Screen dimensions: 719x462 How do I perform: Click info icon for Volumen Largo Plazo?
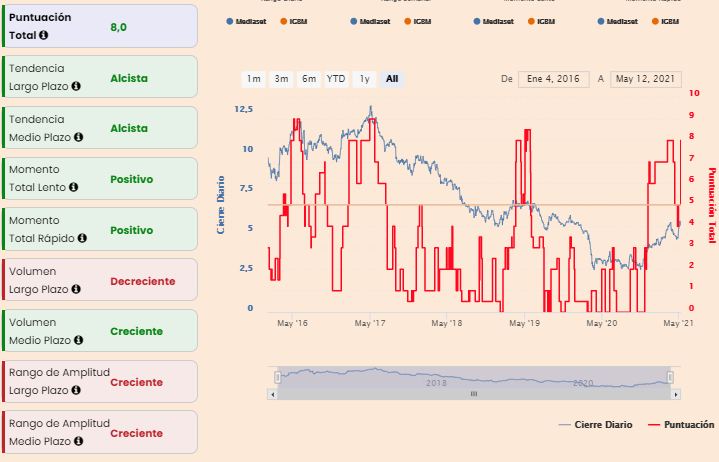pos(76,289)
